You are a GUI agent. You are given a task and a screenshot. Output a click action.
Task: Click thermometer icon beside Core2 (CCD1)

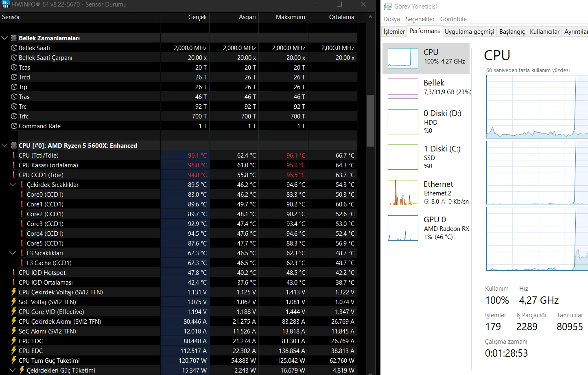pyautogui.click(x=22, y=214)
